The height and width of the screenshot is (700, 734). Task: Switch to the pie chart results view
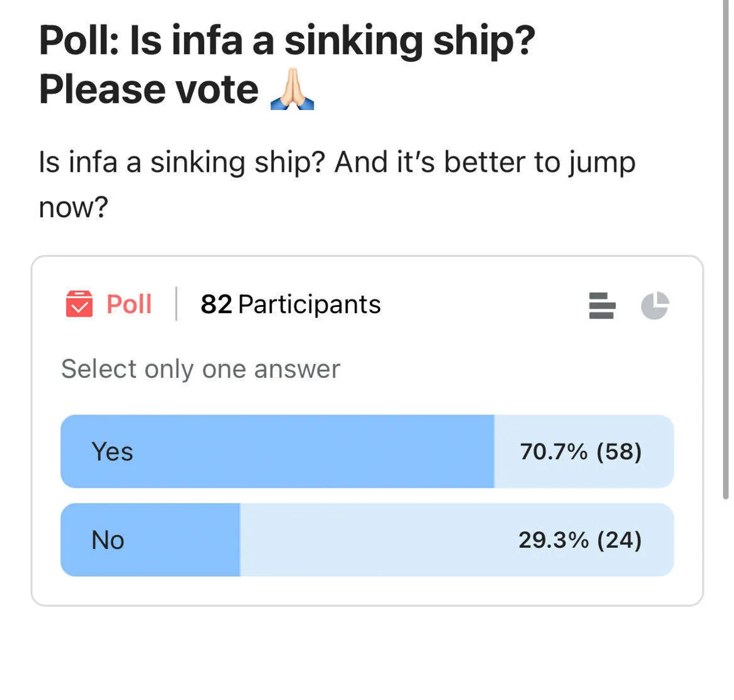(x=654, y=305)
